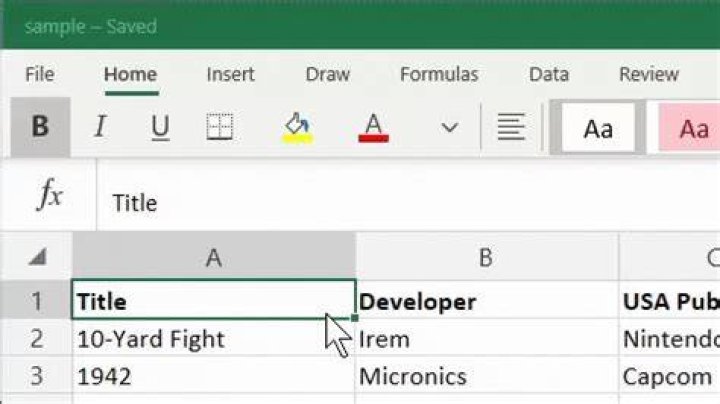The width and height of the screenshot is (720, 404).
Task: Toggle Bold formatting button
Action: click(40, 127)
